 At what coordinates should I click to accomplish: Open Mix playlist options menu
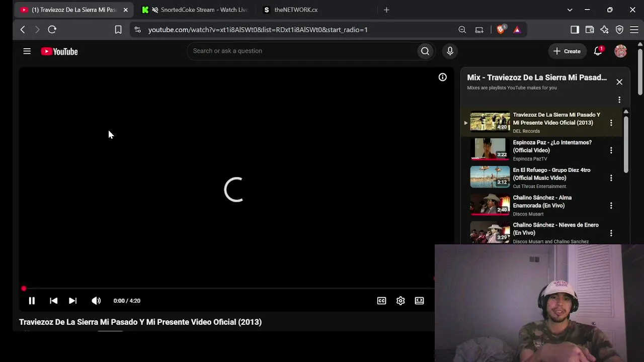pyautogui.click(x=619, y=100)
